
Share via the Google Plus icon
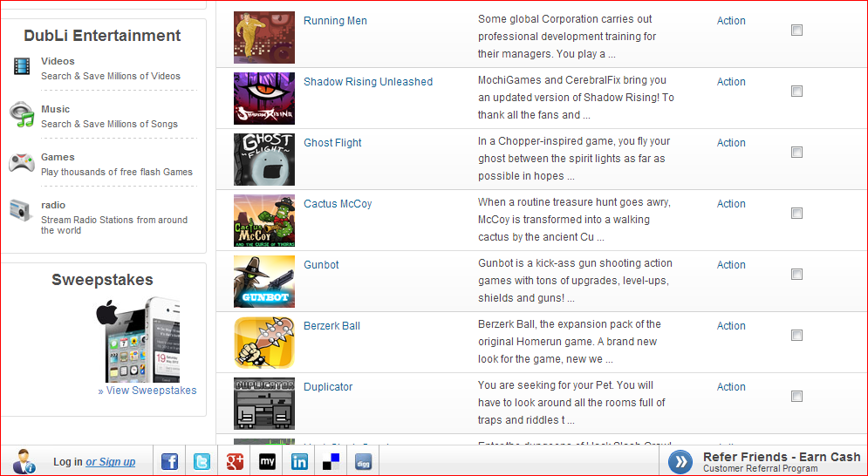(234, 462)
